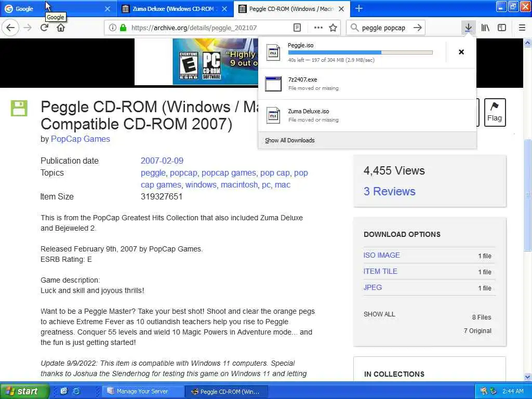The height and width of the screenshot is (399, 532).
Task: Click the system tray clock 2:44 AM
Action: coord(513,391)
